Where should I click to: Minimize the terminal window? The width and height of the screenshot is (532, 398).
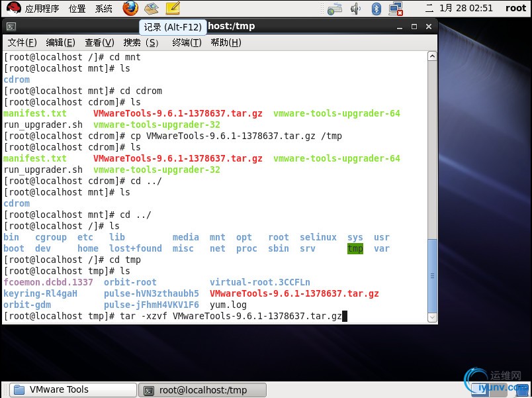[x=400, y=26]
